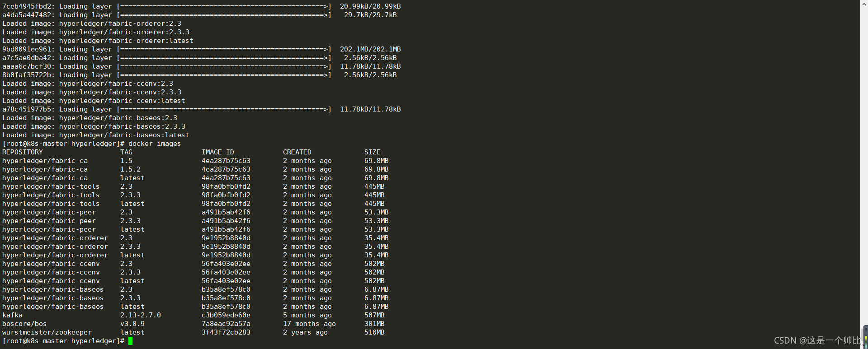Screen dimensions: 868x349
Task: Click 'Loaded image: hyperledger/fabric-ccenv:2.3.3' line
Action: (92, 92)
